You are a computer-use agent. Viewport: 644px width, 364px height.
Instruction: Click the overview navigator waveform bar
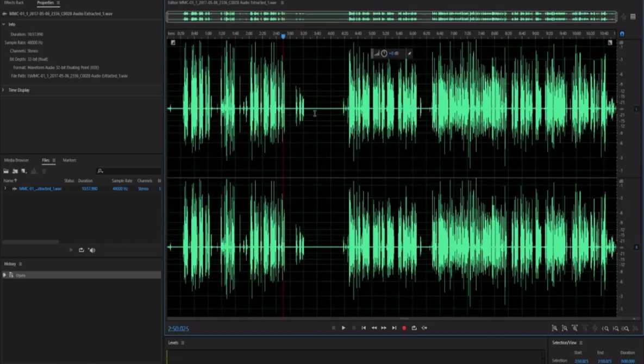coord(391,16)
